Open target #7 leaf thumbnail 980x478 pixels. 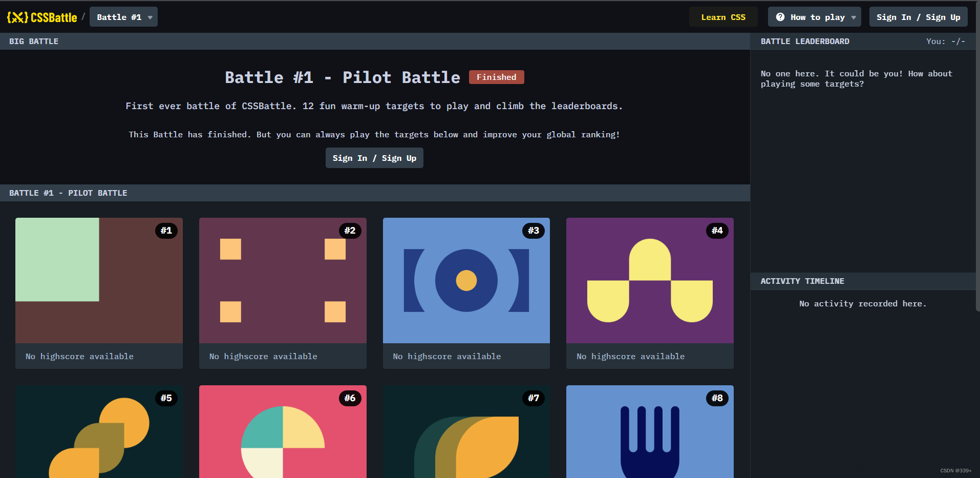click(466, 431)
